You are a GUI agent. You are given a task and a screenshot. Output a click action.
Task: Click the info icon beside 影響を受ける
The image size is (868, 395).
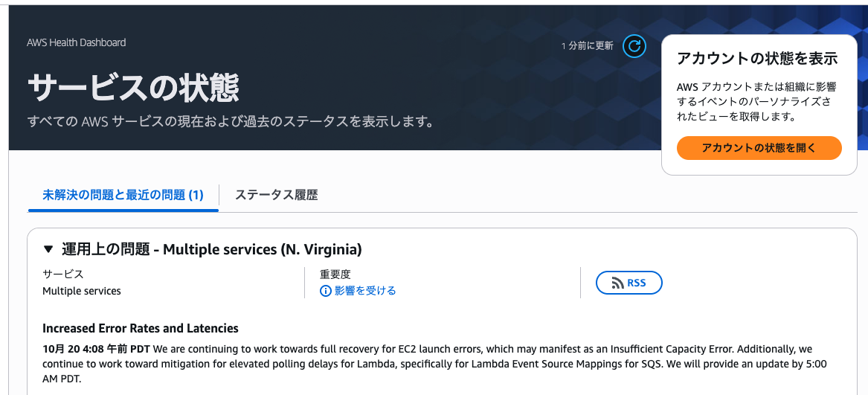[325, 291]
